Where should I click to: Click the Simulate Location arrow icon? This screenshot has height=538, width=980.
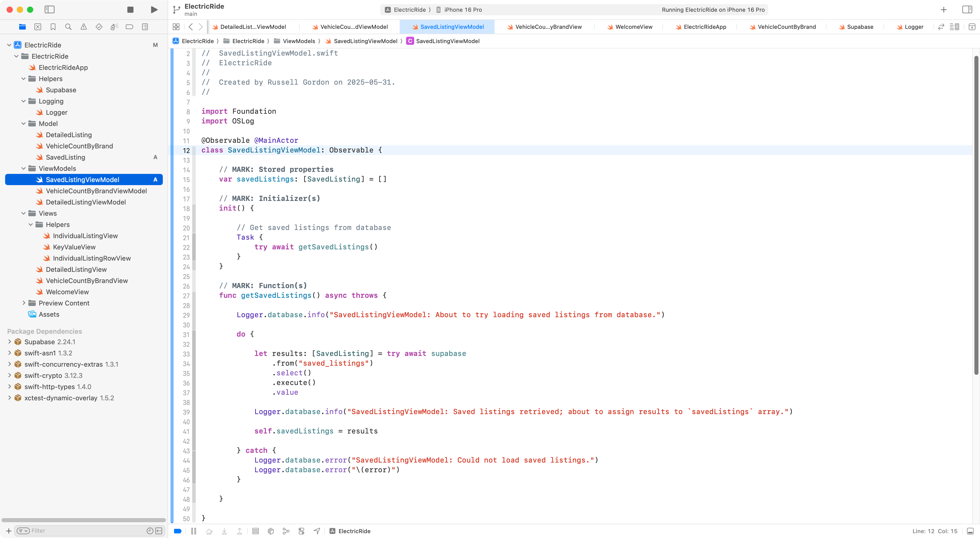(x=316, y=531)
